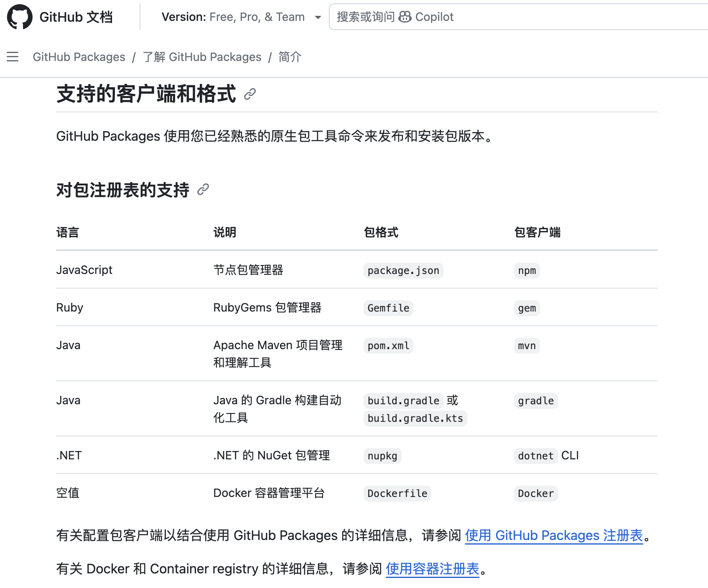
Task: Open the 使用容器注册表 link
Action: coord(432,569)
